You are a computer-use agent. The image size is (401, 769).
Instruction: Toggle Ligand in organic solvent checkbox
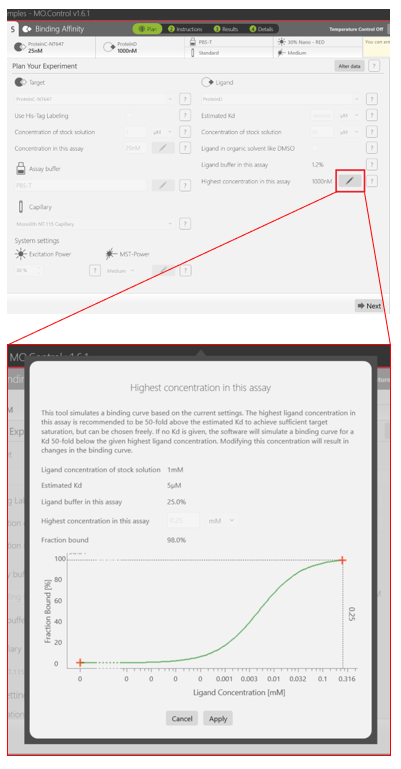click(x=315, y=148)
